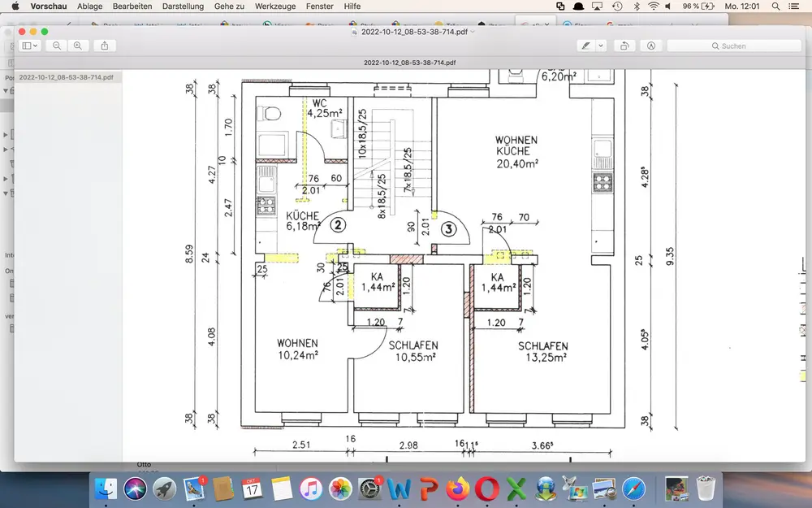This screenshot has height=508, width=812.
Task: Open the document title dropdown chevron
Action: [473, 31]
